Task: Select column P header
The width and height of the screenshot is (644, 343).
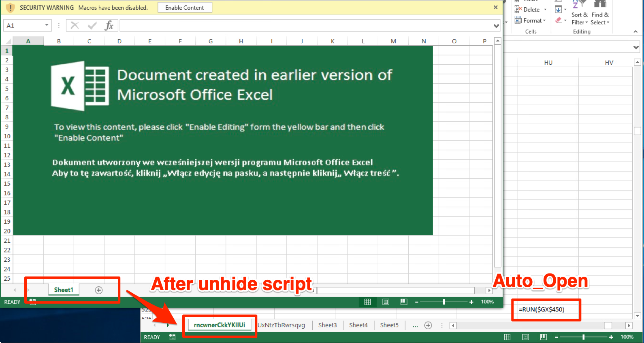Action: tap(484, 41)
